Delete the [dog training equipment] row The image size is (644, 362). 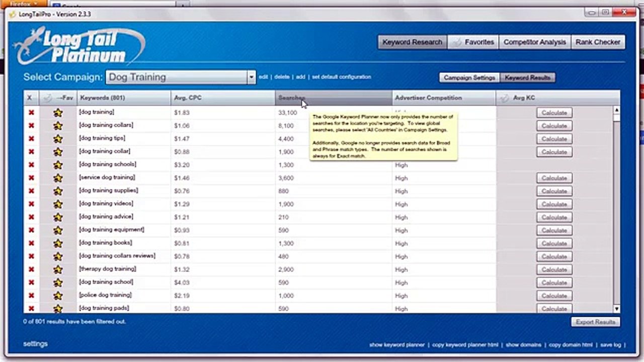click(x=31, y=230)
